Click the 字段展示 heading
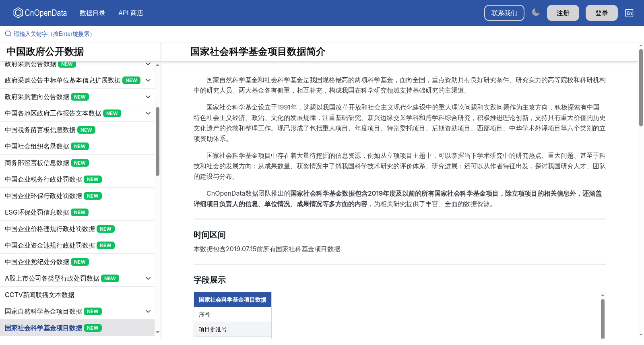The image size is (644, 345). [209, 280]
